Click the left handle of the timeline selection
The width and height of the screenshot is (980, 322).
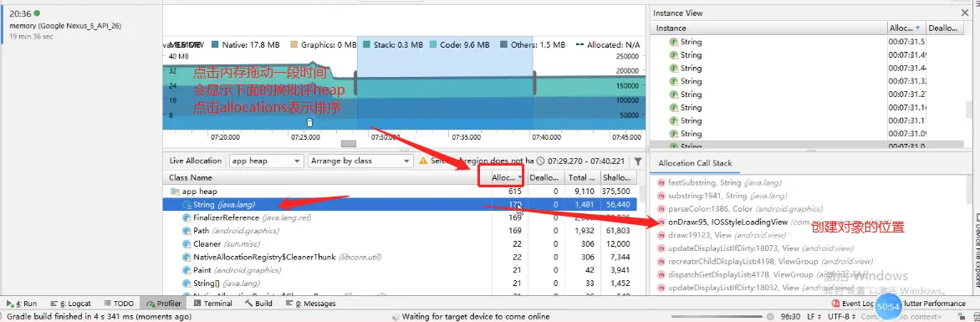pyautogui.click(x=355, y=83)
